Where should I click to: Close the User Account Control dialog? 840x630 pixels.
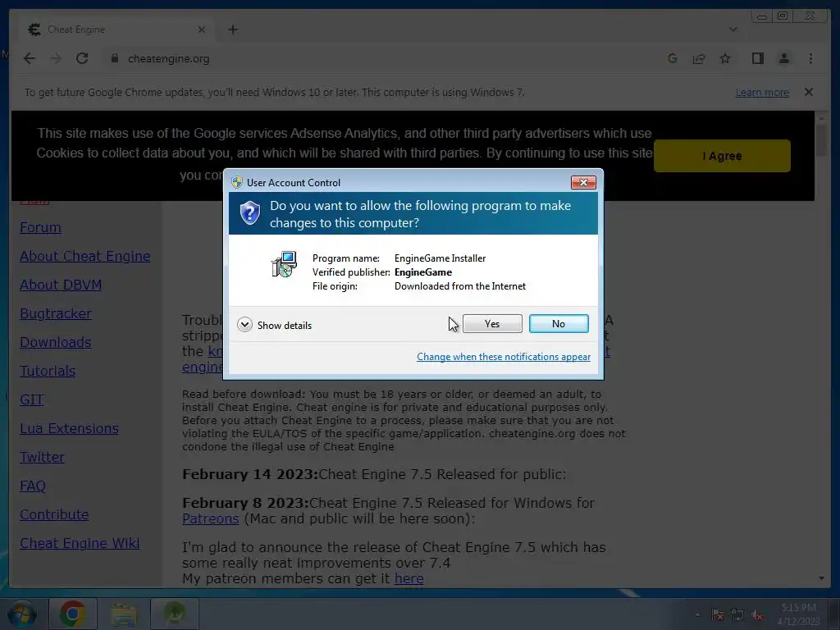click(x=583, y=183)
